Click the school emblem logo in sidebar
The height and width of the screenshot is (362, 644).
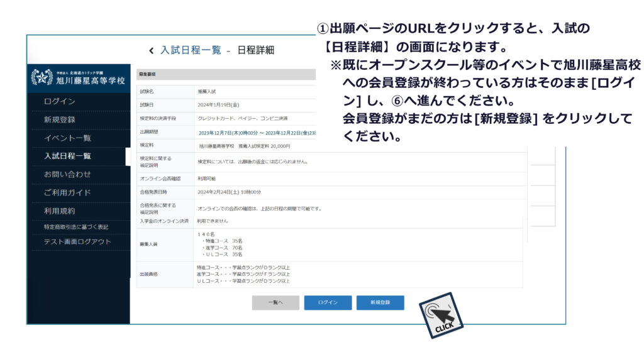pyautogui.click(x=42, y=77)
